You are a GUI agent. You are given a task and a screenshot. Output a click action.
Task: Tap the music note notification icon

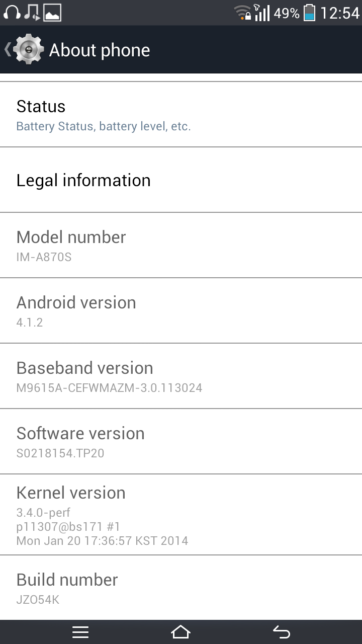coord(32,13)
